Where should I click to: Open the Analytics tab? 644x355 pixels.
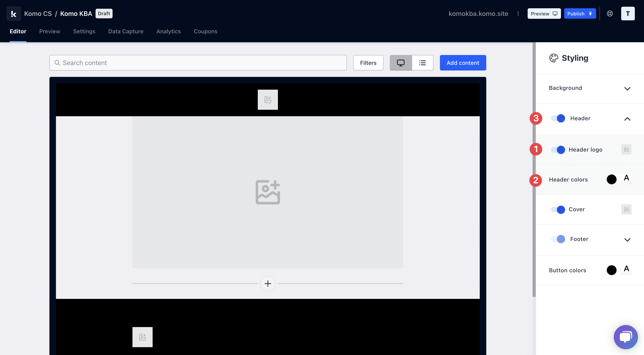pyautogui.click(x=168, y=31)
